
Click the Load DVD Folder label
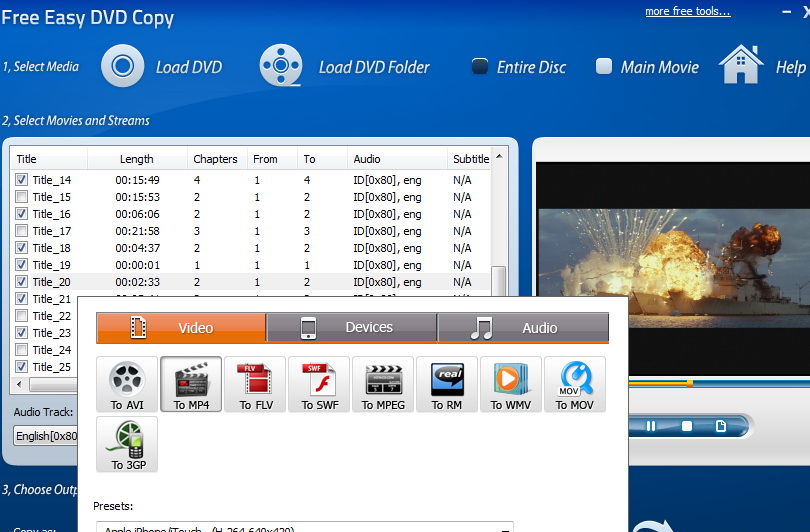click(374, 67)
